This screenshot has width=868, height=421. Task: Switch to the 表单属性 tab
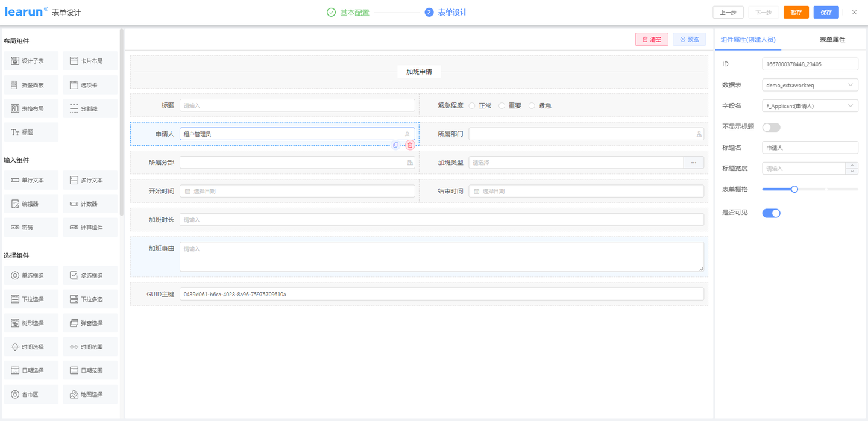coord(832,39)
